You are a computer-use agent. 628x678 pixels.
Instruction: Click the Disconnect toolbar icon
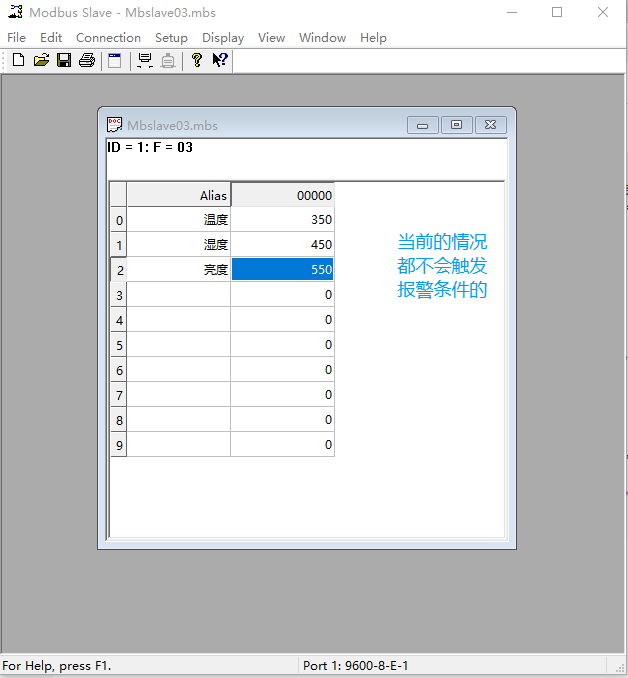click(x=168, y=60)
